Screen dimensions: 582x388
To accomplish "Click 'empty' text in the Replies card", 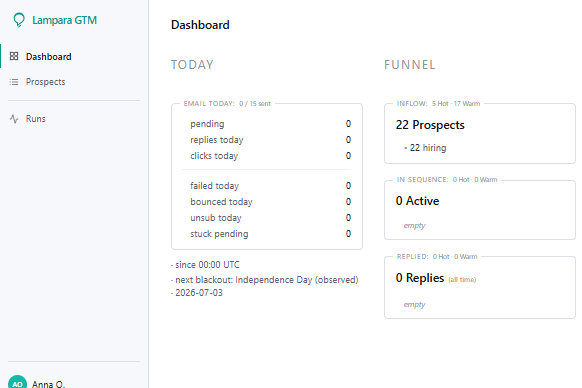I will tap(414, 304).
